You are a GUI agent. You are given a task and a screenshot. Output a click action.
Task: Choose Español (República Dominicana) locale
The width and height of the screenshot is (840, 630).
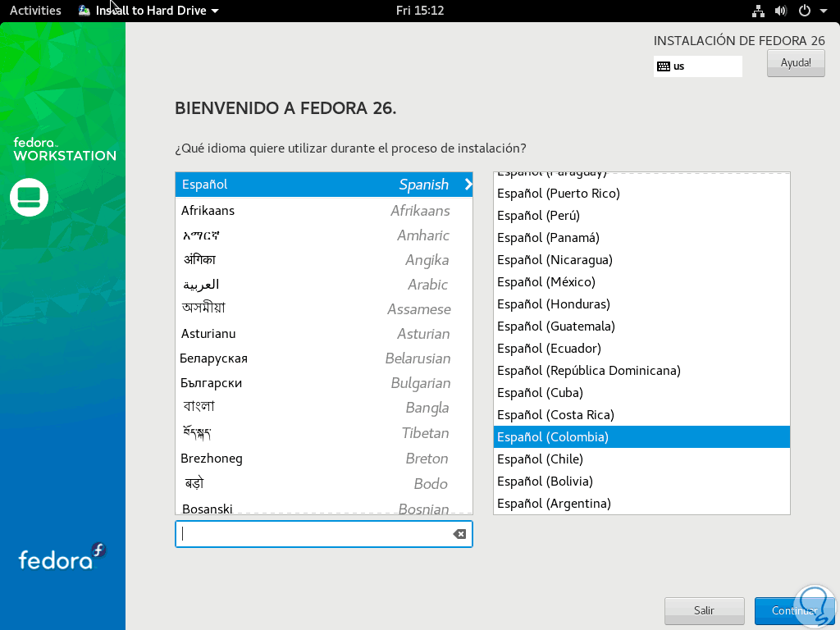pyautogui.click(x=641, y=371)
